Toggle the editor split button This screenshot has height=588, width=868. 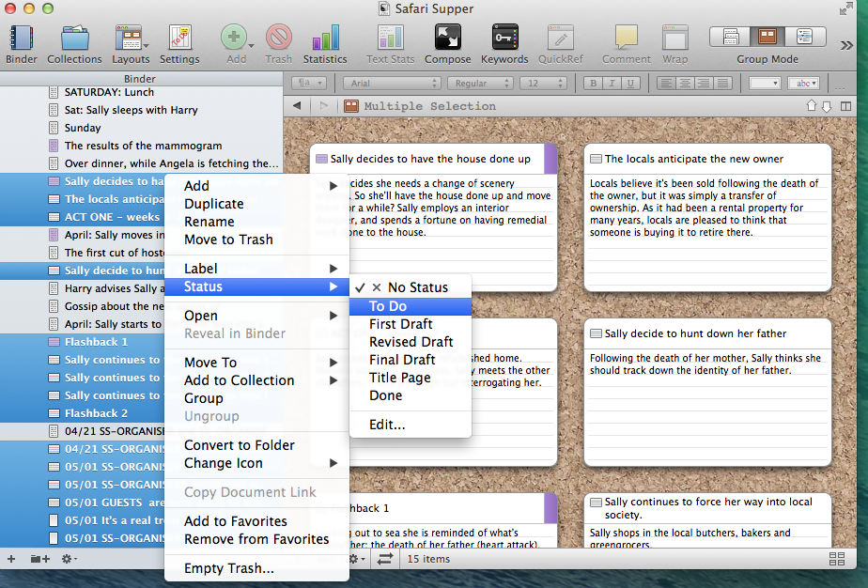(x=845, y=106)
